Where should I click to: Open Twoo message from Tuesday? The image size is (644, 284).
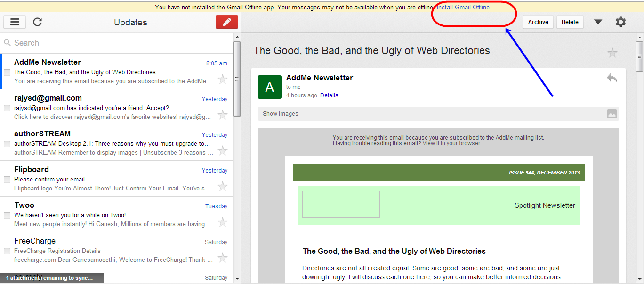coord(117,214)
